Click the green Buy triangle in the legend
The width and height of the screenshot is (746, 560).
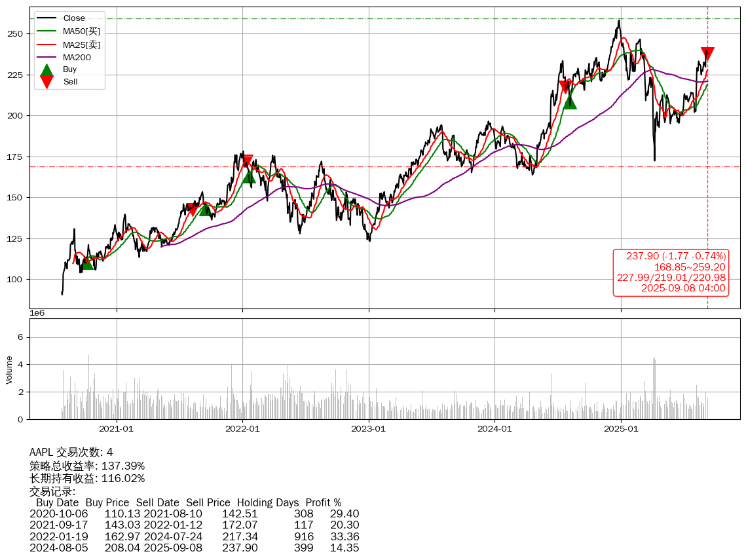tap(47, 70)
